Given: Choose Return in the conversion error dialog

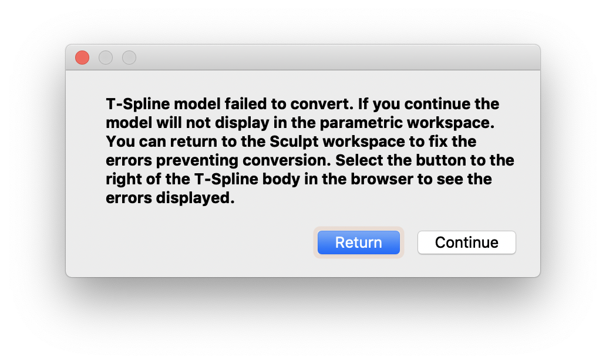Looking at the screenshot, I should [x=358, y=242].
